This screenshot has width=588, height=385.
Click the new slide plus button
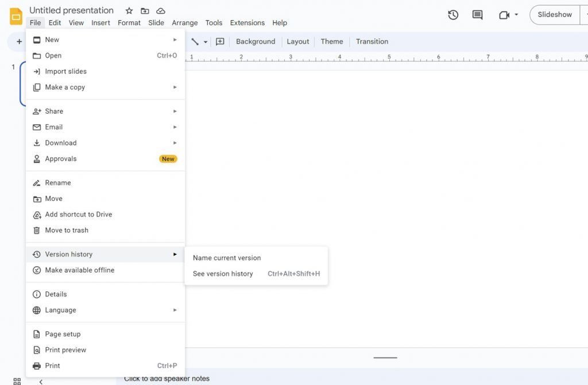[19, 42]
